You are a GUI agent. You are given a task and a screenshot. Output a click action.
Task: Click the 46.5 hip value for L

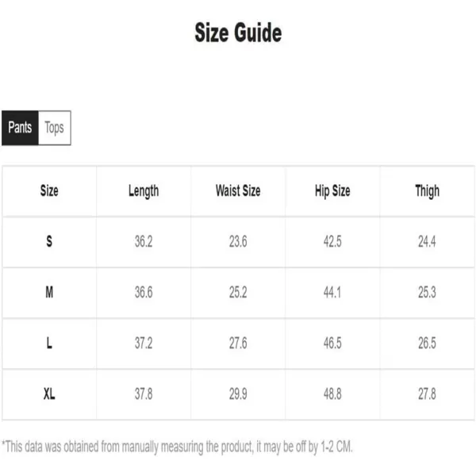click(x=332, y=344)
